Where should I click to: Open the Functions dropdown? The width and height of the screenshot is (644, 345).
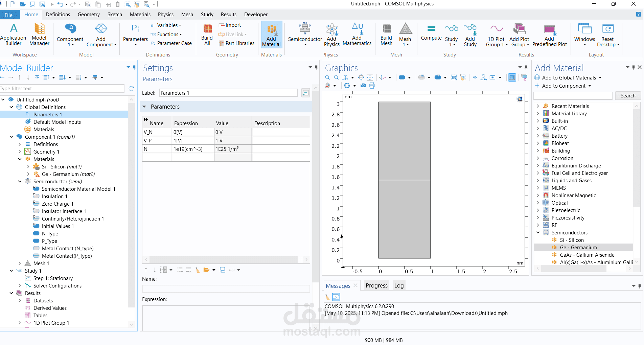pyautogui.click(x=166, y=34)
